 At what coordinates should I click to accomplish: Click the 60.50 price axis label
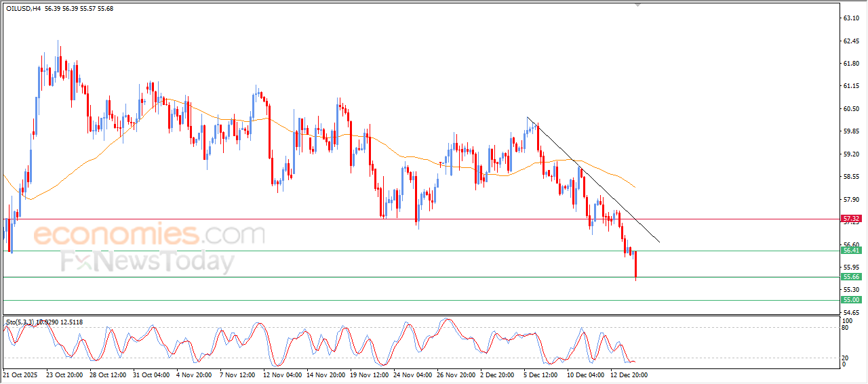click(x=851, y=109)
